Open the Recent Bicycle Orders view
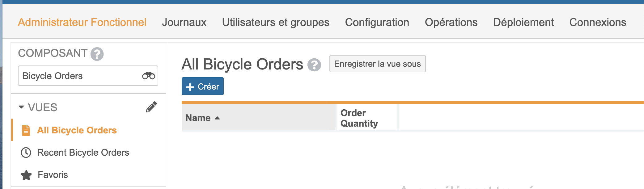The height and width of the screenshot is (189, 644). coord(83,153)
